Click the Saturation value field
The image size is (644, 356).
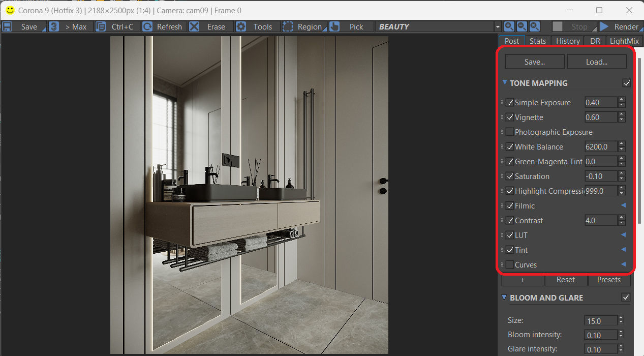[x=601, y=176]
